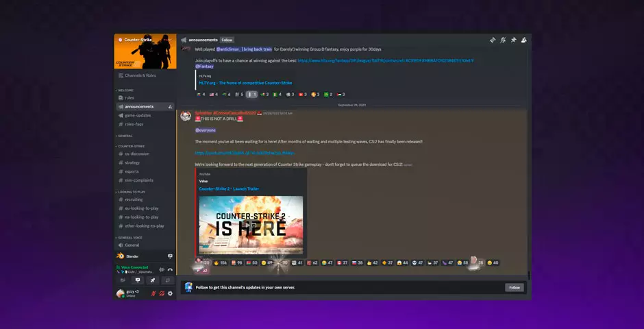This screenshot has height=329, width=644.
Task: Collapse the LOOKING TO PLAY category
Action: pyautogui.click(x=131, y=192)
